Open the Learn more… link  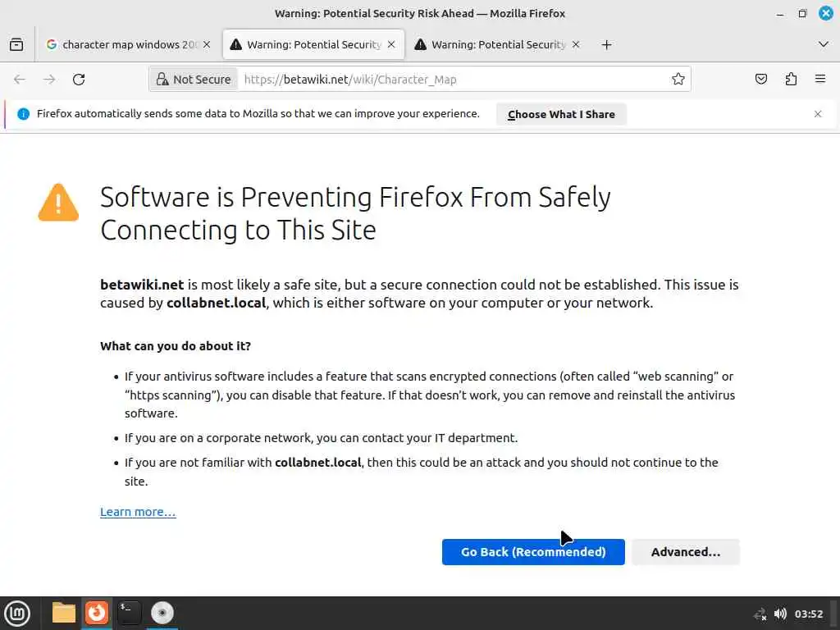[138, 512]
